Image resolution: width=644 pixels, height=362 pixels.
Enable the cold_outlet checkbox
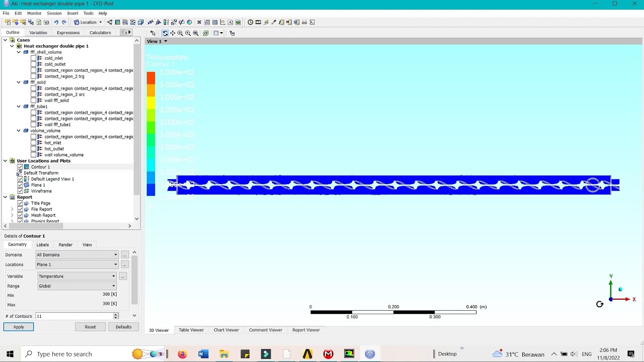pyautogui.click(x=34, y=64)
